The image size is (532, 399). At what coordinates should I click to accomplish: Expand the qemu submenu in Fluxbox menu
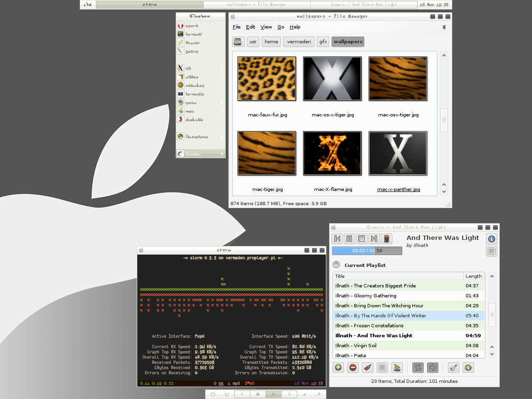click(x=200, y=103)
